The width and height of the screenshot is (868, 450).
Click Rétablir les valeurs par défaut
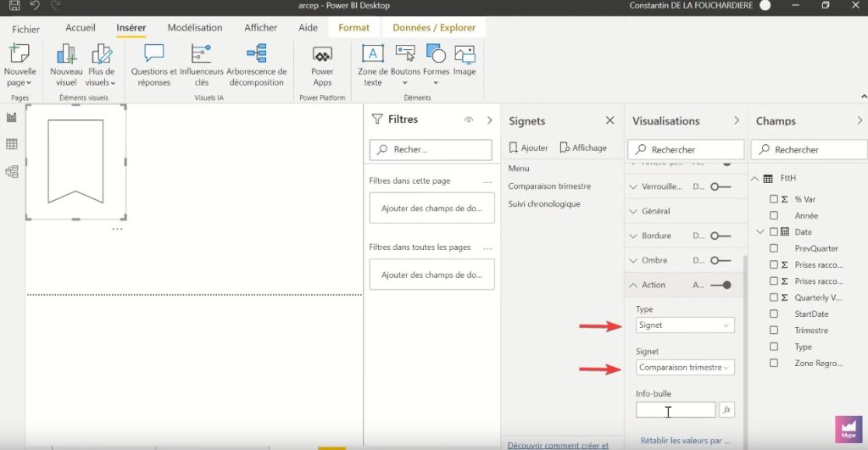click(x=685, y=441)
